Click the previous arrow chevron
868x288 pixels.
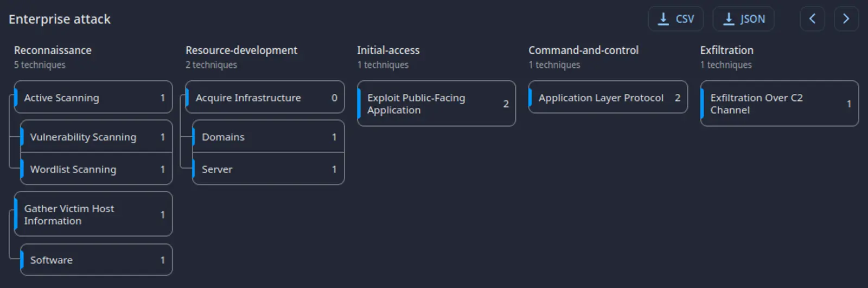click(x=812, y=19)
